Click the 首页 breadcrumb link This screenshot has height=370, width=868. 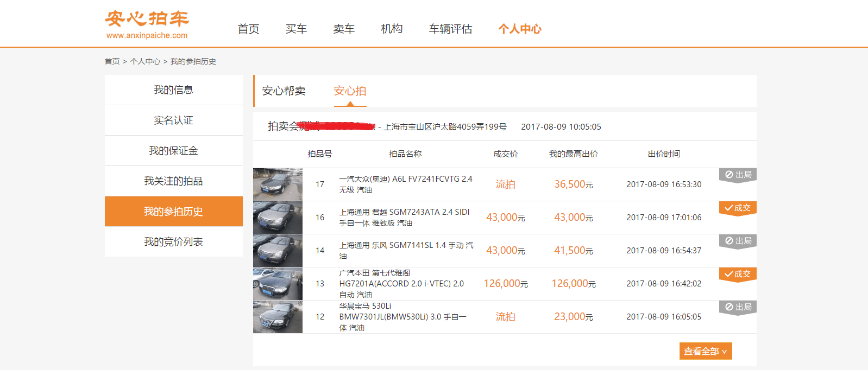click(112, 61)
